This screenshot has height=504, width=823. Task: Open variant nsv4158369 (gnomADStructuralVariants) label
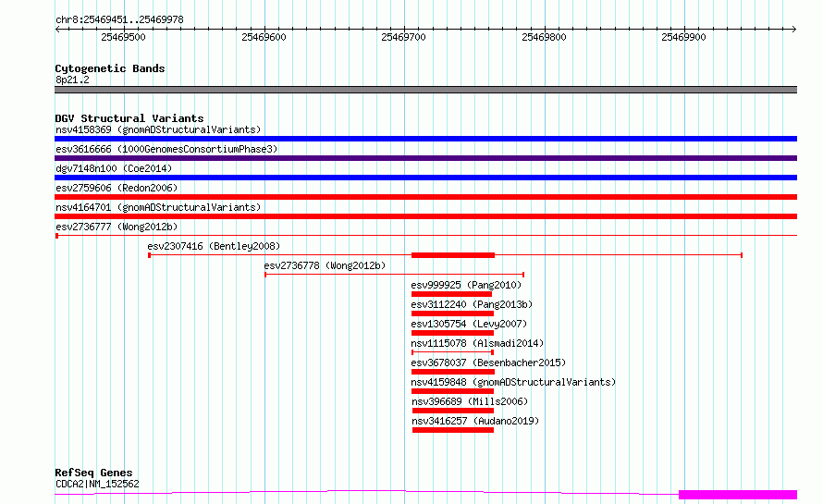(158, 129)
